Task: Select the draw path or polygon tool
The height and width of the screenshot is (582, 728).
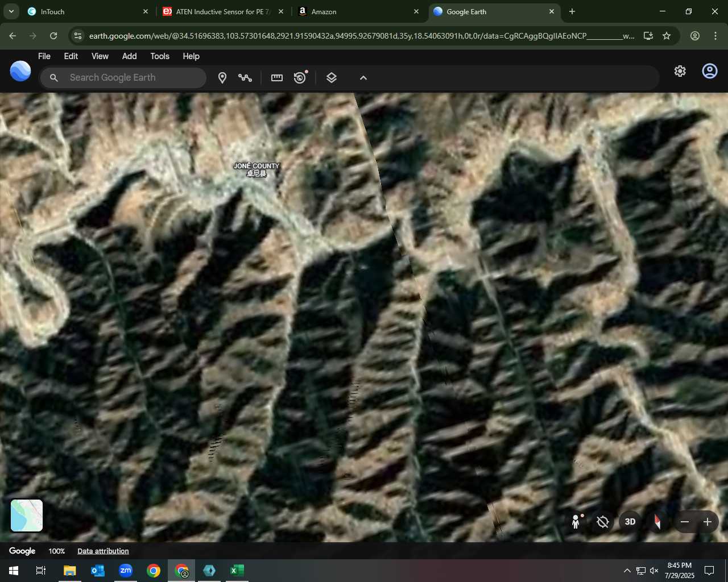Action: (245, 78)
